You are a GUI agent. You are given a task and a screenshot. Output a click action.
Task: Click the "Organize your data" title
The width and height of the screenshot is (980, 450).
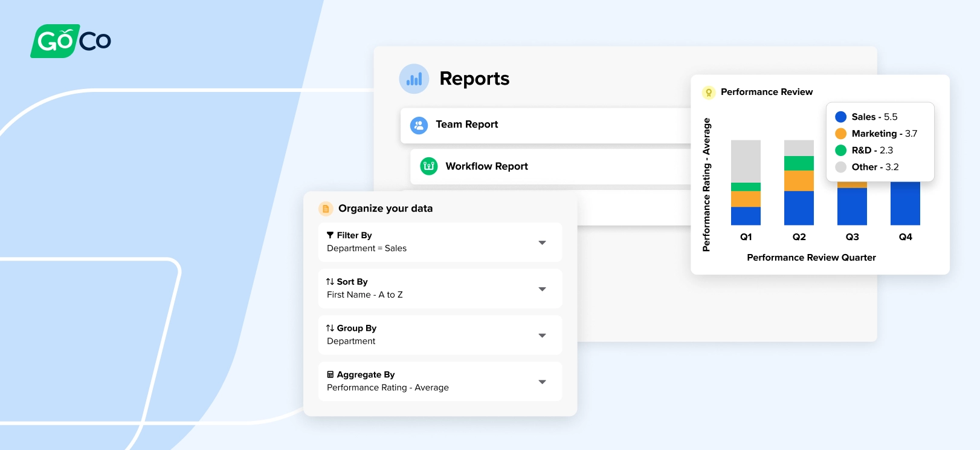tap(385, 209)
